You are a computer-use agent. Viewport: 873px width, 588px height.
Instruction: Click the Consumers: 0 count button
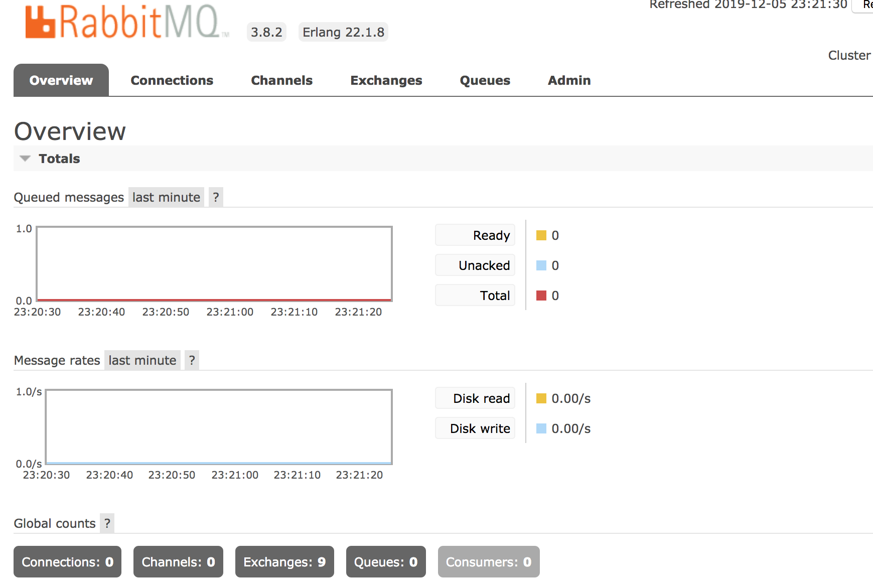click(489, 562)
